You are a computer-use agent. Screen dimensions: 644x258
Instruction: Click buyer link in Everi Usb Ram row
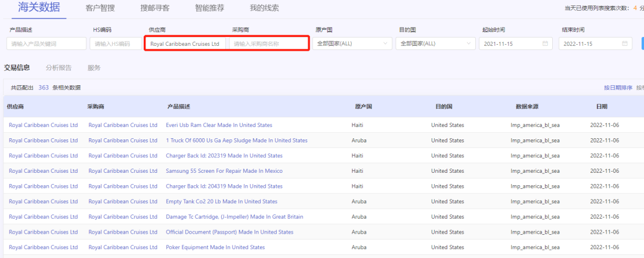[123, 125]
